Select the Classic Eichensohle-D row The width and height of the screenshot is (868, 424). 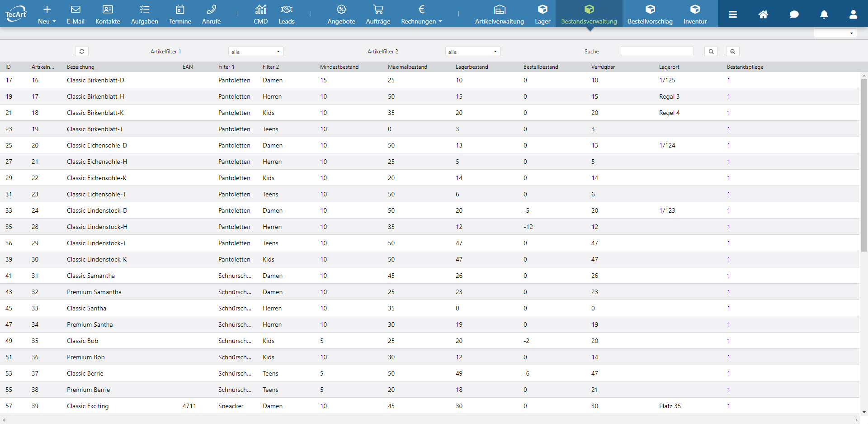coord(97,145)
